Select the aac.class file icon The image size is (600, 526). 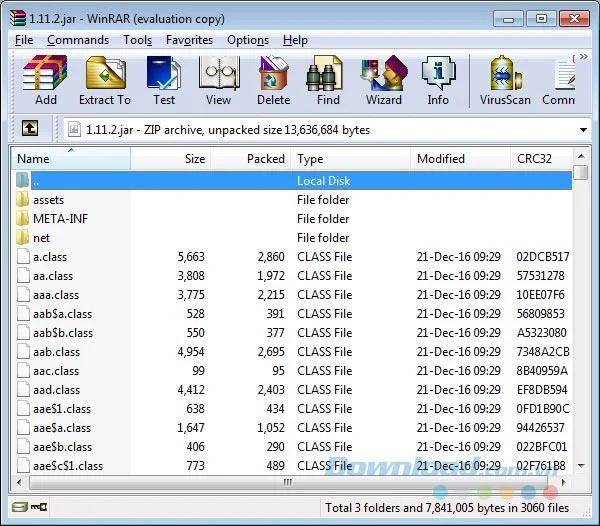(23, 371)
